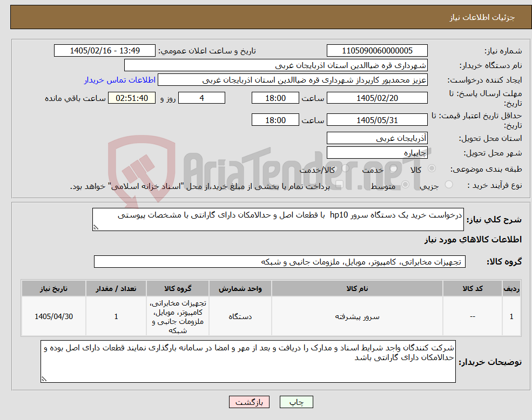Viewport: 532px width, 420px height.
Task: Click the واحد شمارش column header
Action: 240,288
